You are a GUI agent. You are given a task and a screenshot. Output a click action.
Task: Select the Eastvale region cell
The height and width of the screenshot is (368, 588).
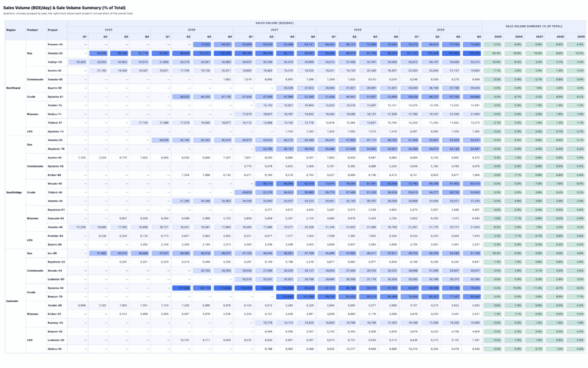click(13, 301)
